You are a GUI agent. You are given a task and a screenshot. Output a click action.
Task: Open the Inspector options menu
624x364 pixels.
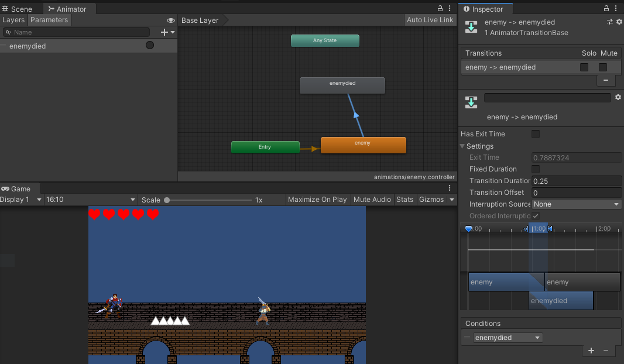616,8
